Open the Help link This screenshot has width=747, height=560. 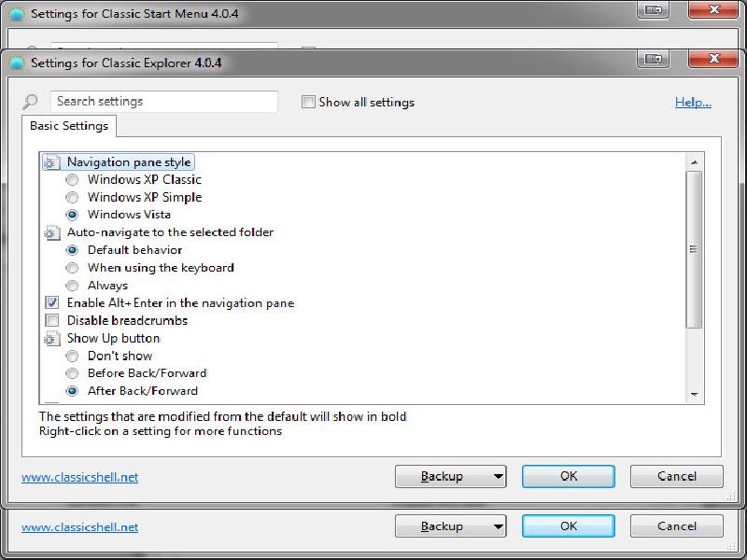tap(693, 103)
